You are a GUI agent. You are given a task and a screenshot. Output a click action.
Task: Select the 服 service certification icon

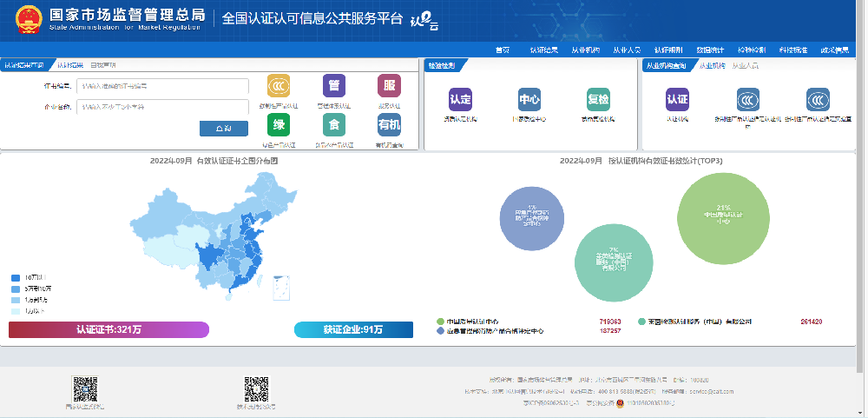pyautogui.click(x=389, y=86)
